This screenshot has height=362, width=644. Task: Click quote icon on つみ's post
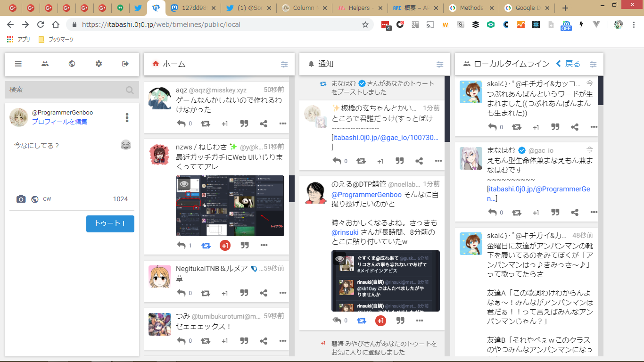244,341
